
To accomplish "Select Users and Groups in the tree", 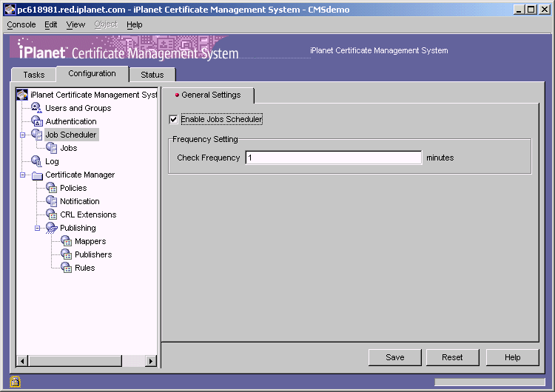I will click(x=78, y=108).
